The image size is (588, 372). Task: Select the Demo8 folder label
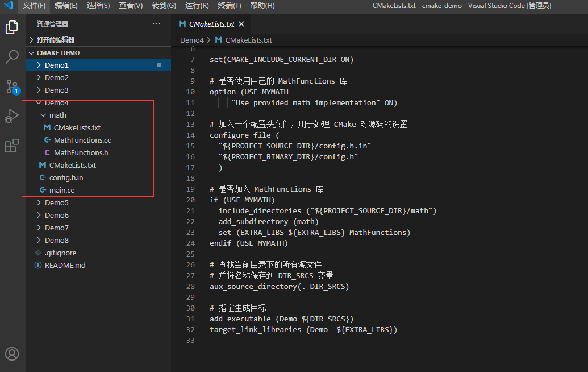pos(57,240)
